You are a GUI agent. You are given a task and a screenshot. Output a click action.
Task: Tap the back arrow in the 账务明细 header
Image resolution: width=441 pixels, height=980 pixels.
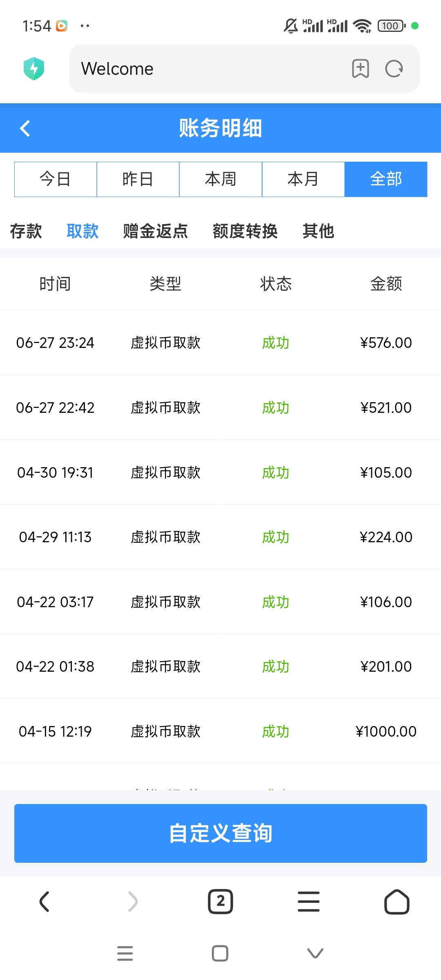tap(25, 128)
